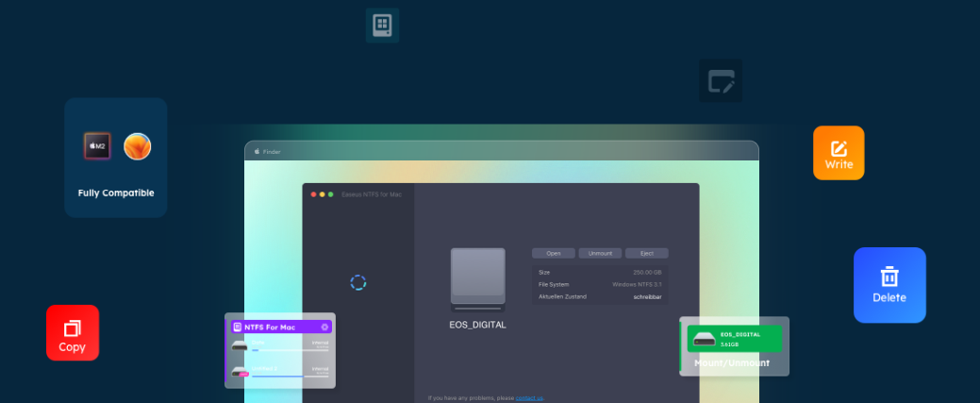
Task: Click the Mount/Unmount caption
Action: (732, 363)
